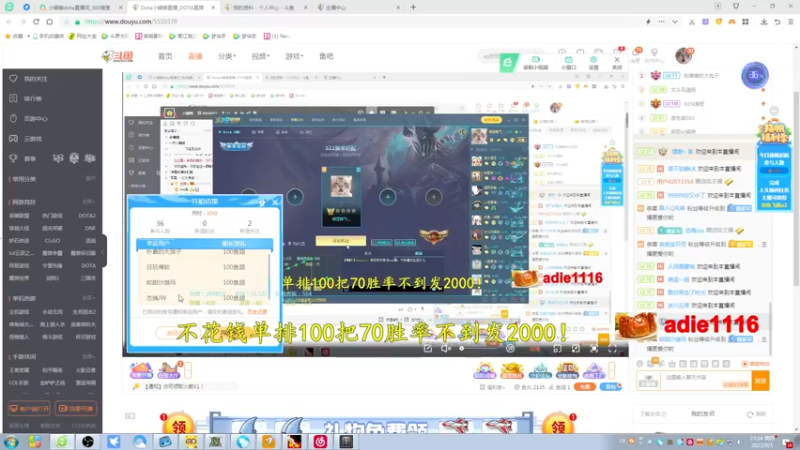The width and height of the screenshot is (800, 450).
Task: Open the browser home page icon
Action: [x=49, y=22]
